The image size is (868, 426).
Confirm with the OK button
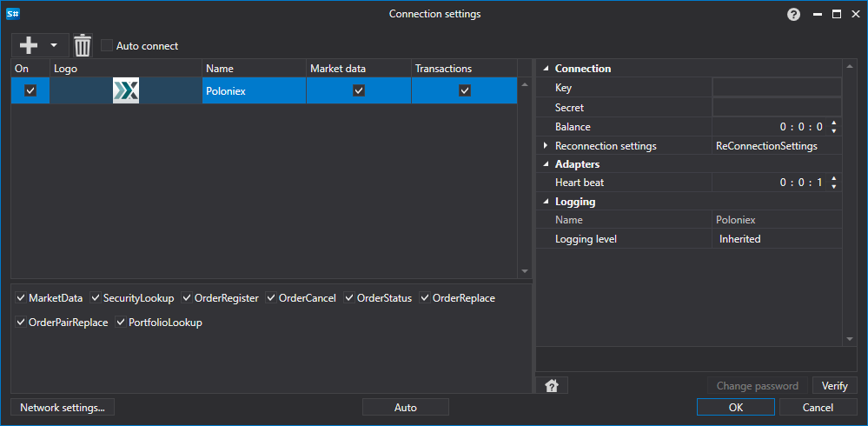click(736, 408)
